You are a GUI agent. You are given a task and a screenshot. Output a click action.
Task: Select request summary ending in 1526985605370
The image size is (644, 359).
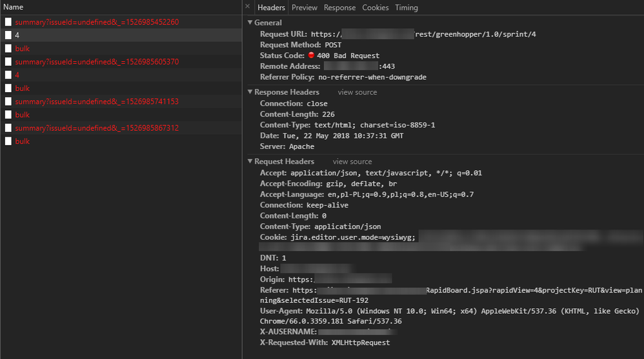click(x=97, y=62)
